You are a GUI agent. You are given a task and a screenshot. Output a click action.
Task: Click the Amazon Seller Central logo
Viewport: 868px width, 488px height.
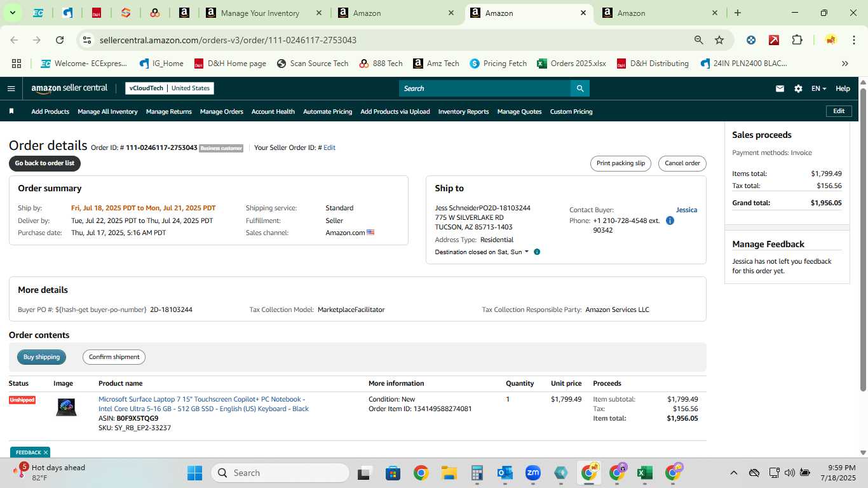click(x=69, y=88)
